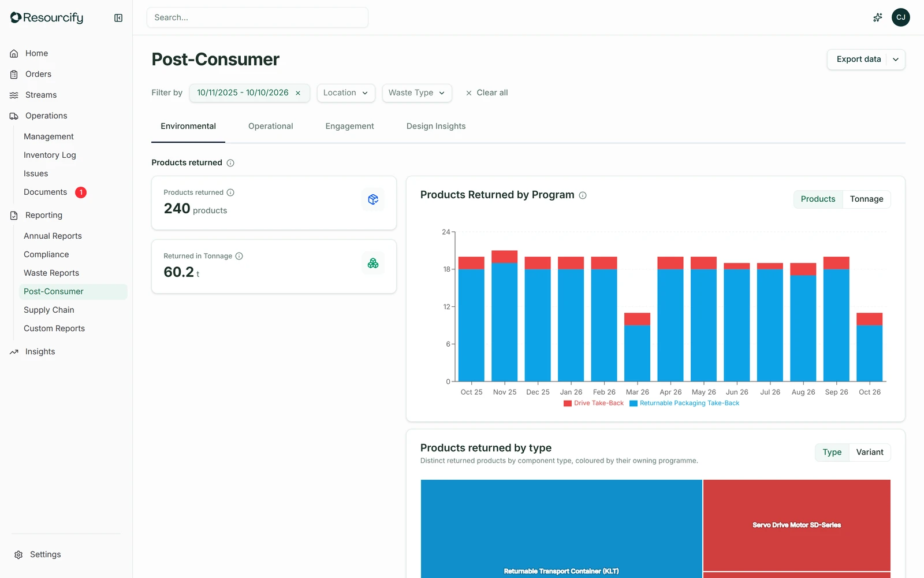This screenshot has width=924, height=578.
Task: Open Waste Reports in the sidebar
Action: coord(51,273)
